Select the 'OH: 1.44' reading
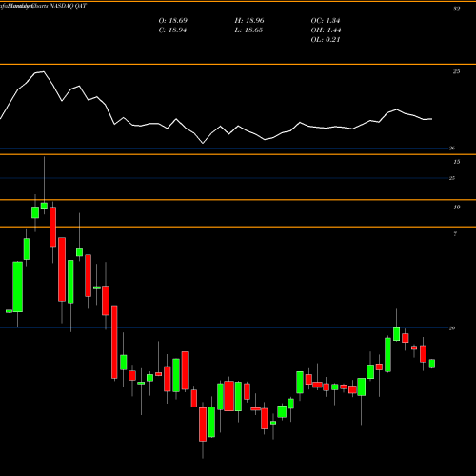Screen dimensions: 476x476 click(326, 30)
